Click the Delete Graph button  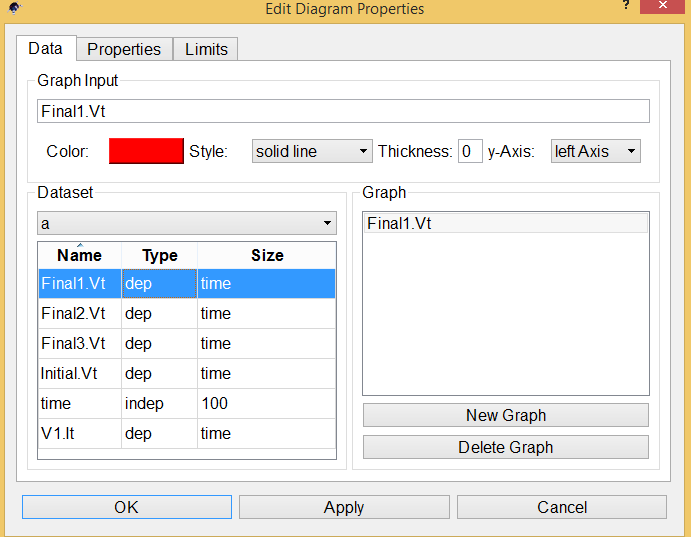pos(506,447)
